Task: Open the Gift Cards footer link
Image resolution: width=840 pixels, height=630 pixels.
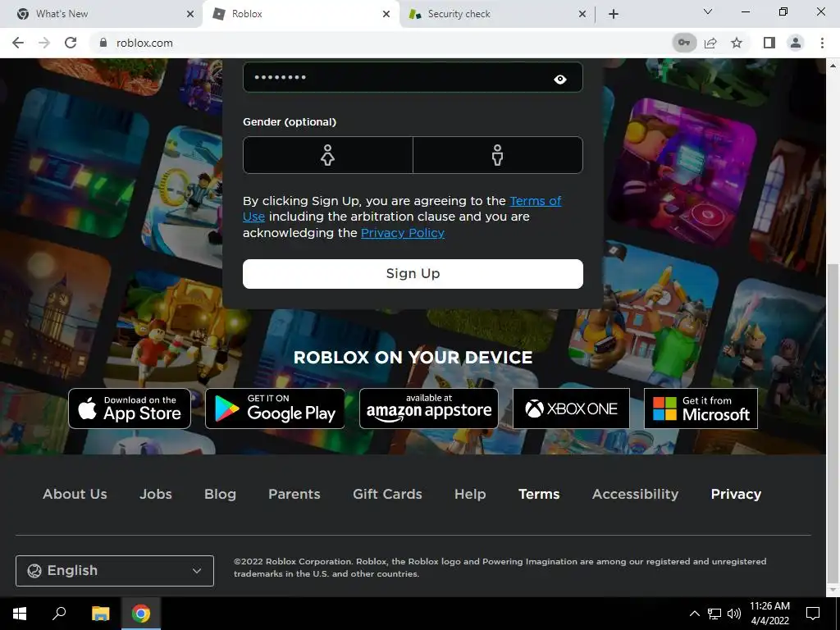Action: tap(387, 494)
